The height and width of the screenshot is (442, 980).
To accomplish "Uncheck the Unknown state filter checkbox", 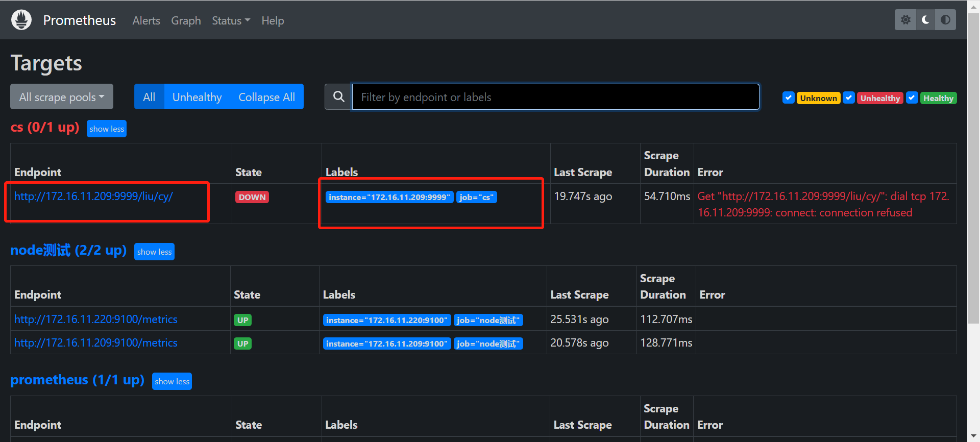I will pyautogui.click(x=789, y=97).
